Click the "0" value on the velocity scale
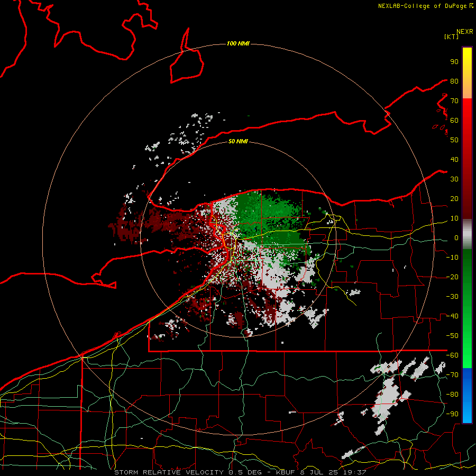 point(456,238)
